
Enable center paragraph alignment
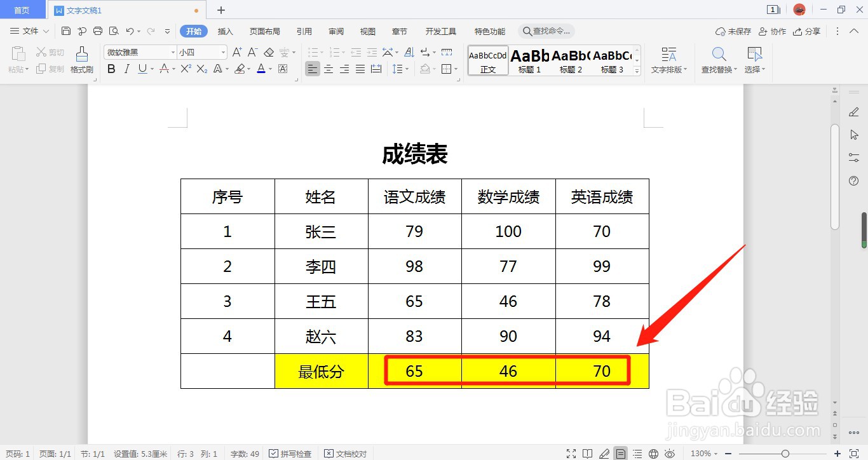click(x=329, y=69)
